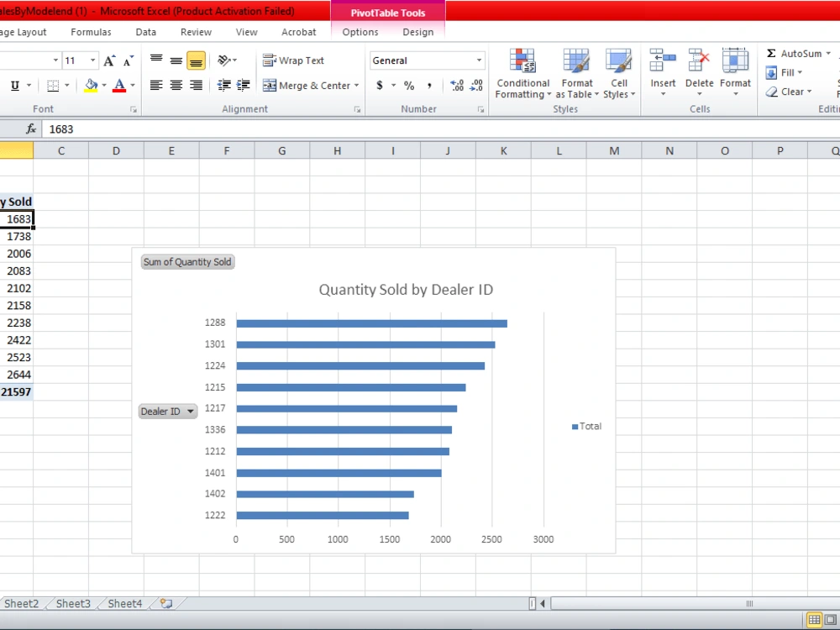This screenshot has width=840, height=630.
Task: Click the Format as Table button
Action: [x=576, y=74]
